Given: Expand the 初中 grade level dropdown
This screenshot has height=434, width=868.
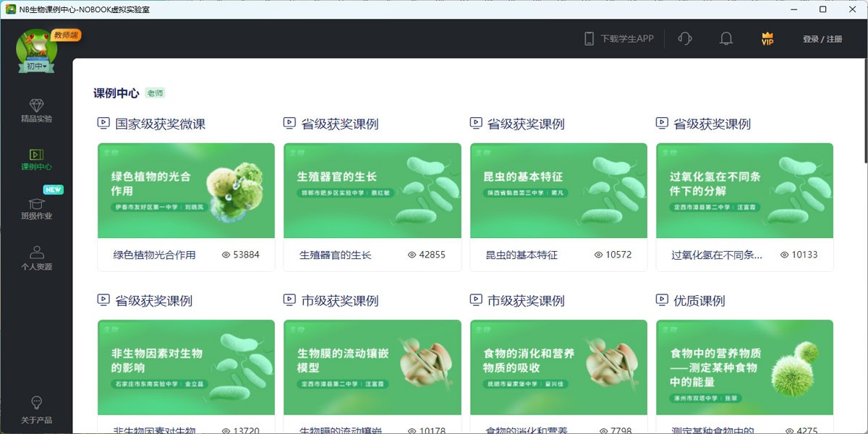Looking at the screenshot, I should tap(37, 67).
